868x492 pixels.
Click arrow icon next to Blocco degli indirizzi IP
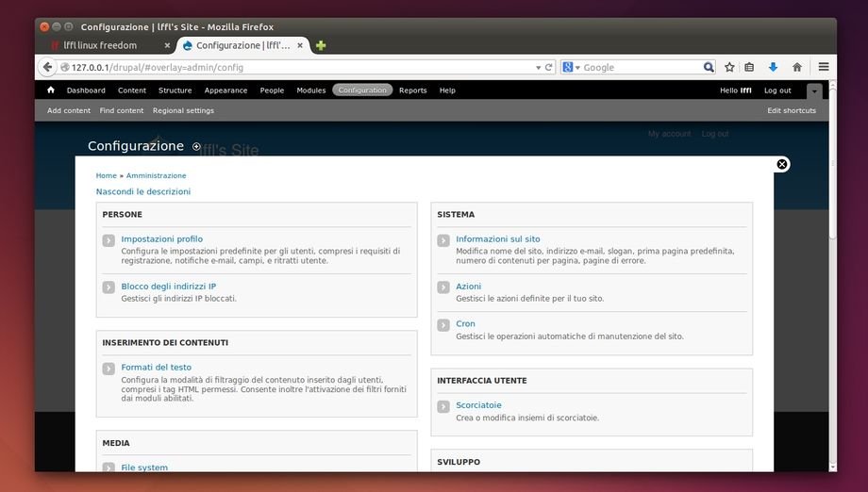click(108, 287)
